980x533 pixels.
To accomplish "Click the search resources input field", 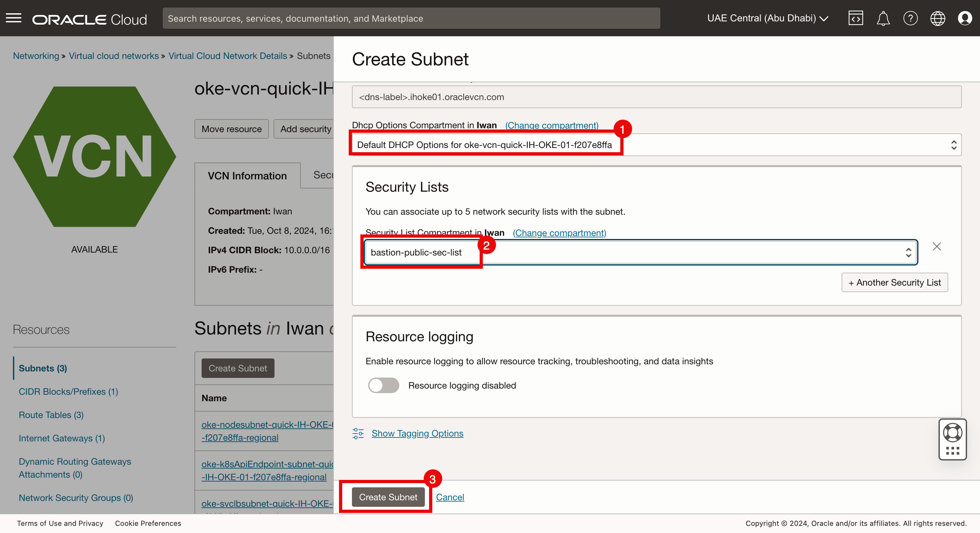I will (411, 18).
